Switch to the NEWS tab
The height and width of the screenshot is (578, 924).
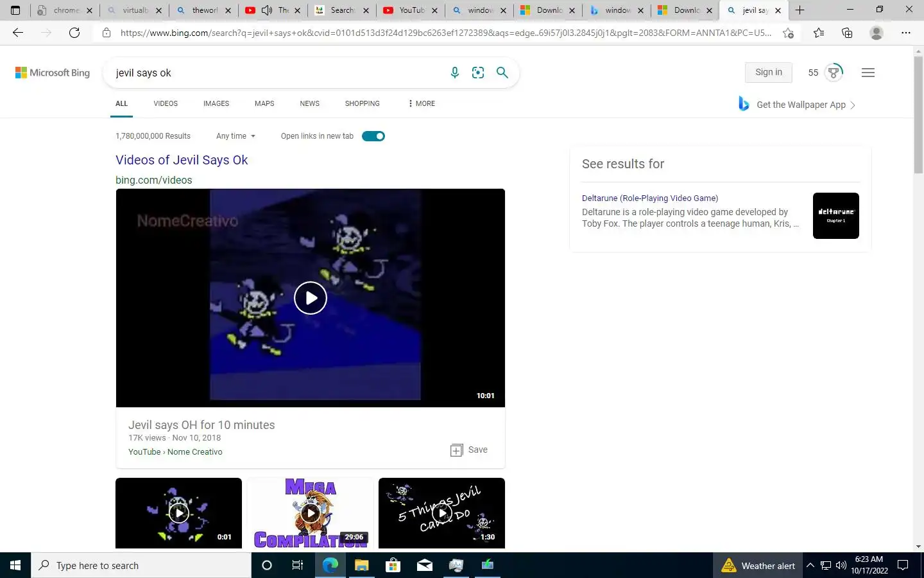tap(310, 103)
